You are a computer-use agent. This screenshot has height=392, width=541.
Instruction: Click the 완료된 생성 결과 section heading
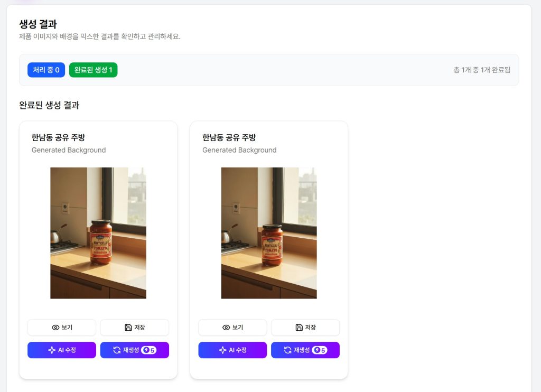49,105
